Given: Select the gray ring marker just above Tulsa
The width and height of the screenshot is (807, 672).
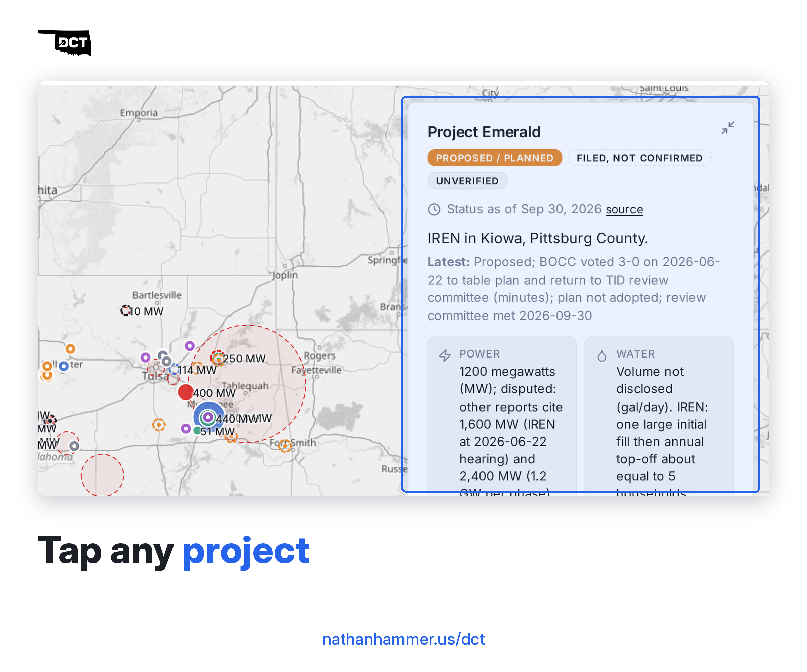Looking at the screenshot, I should [166, 361].
